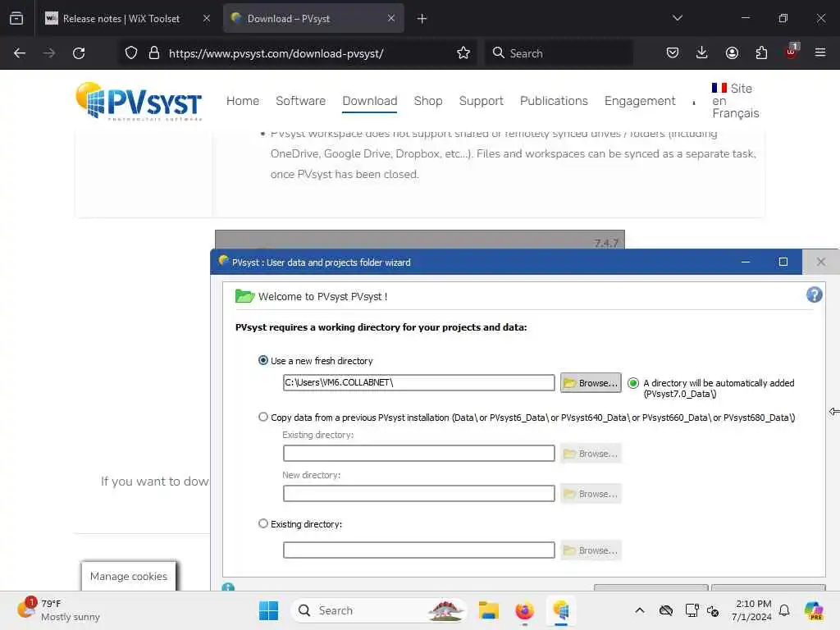Open the Shop menu item

click(x=428, y=101)
